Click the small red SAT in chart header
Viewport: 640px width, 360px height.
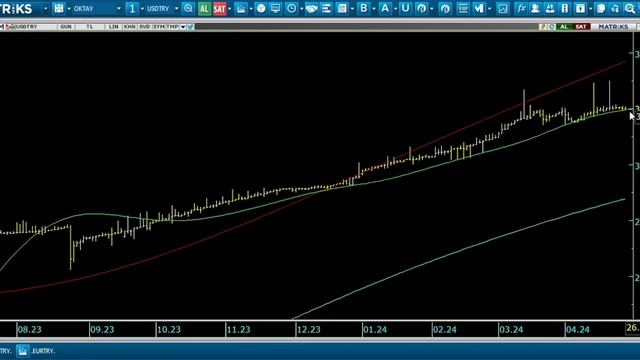581,27
